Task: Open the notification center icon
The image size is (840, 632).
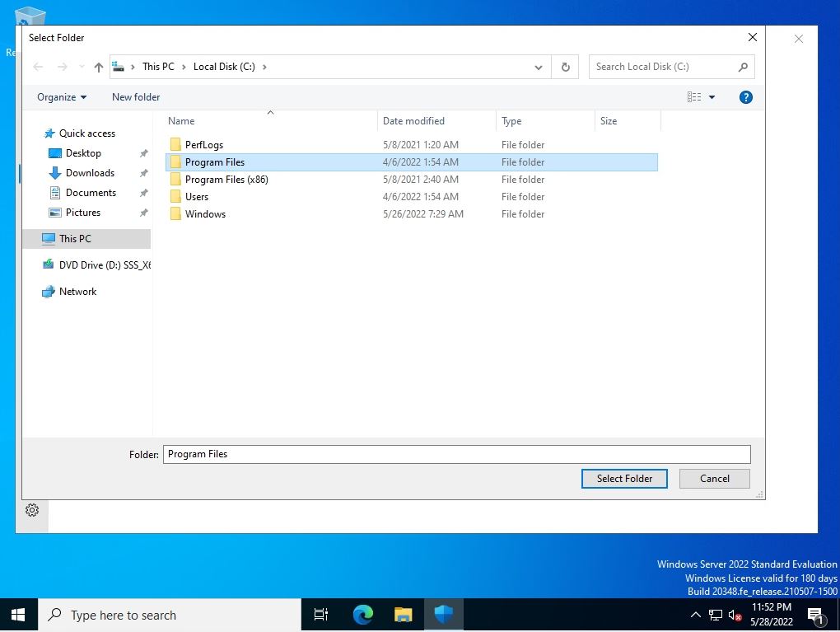Action: click(816, 616)
